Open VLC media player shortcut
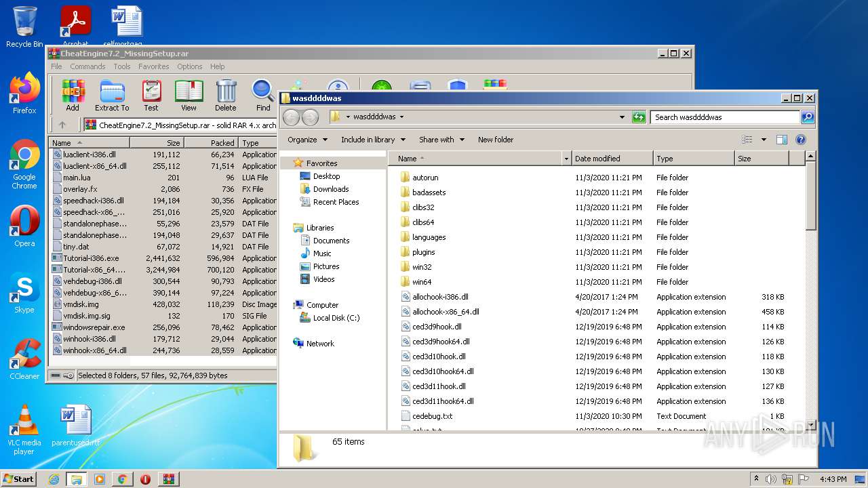The width and height of the screenshot is (868, 488). pos(24,430)
